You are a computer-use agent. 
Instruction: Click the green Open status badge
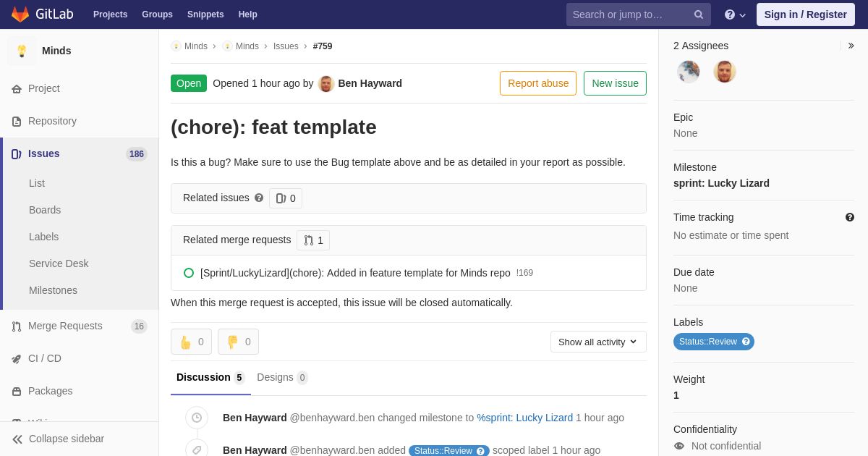[x=189, y=83]
